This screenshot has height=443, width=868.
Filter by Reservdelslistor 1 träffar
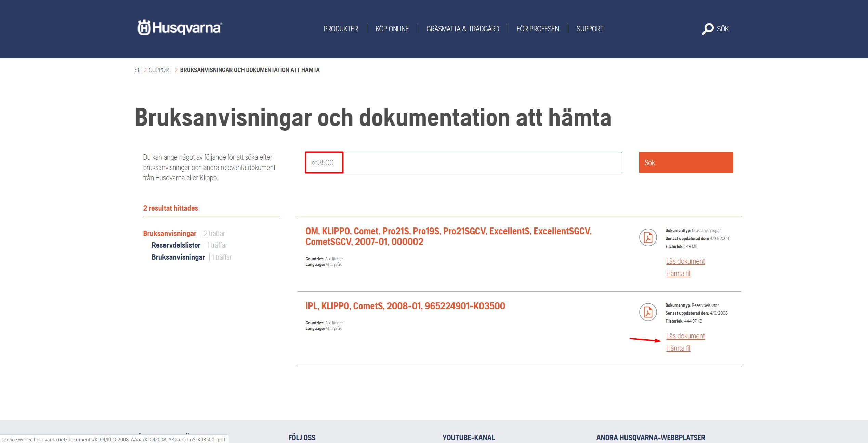tap(189, 245)
